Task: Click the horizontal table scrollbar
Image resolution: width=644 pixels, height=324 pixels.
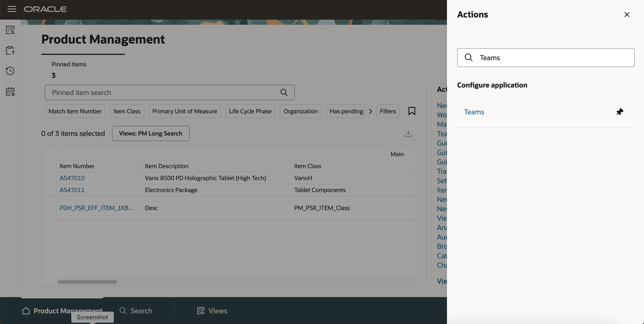Action: (87, 282)
